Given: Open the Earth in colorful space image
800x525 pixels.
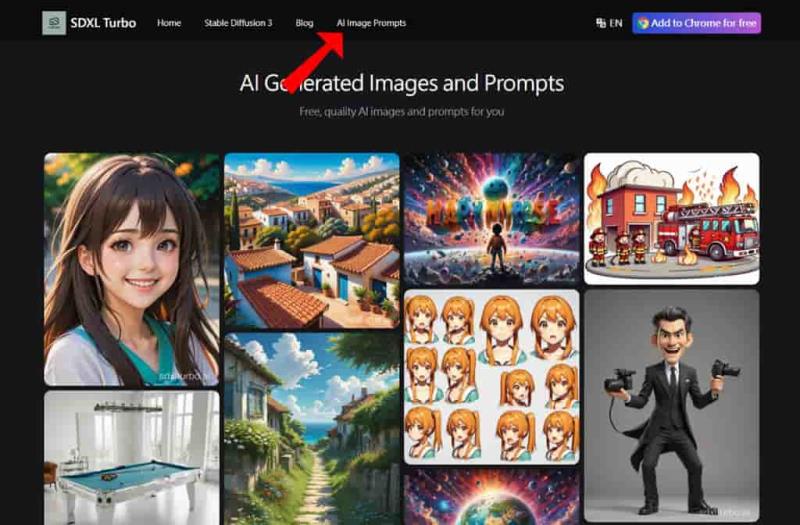Looking at the screenshot, I should click(x=492, y=497).
